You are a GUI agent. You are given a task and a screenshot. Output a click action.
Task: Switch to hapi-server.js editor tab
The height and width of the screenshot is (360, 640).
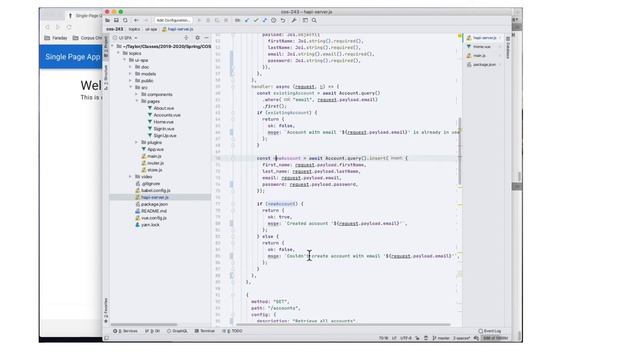(484, 38)
